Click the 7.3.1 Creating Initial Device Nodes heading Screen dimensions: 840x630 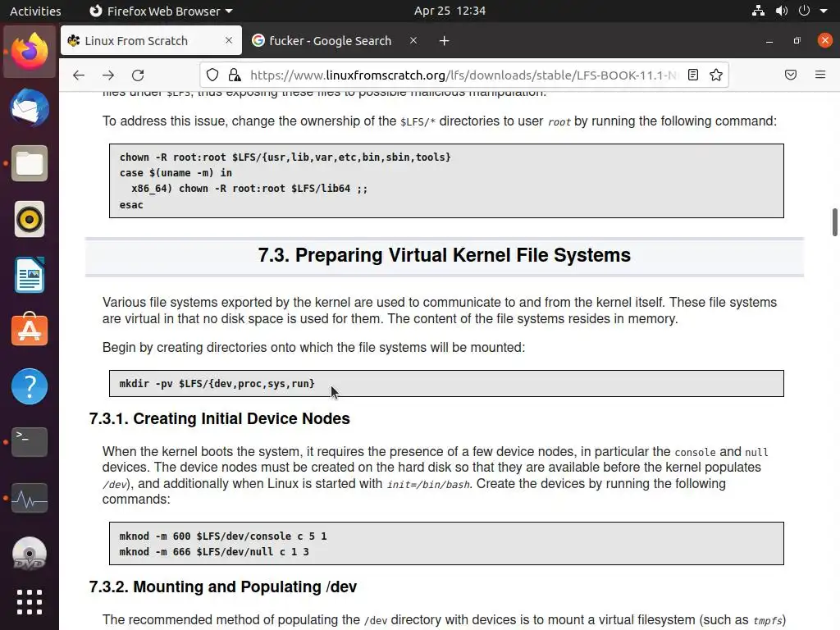coord(220,418)
